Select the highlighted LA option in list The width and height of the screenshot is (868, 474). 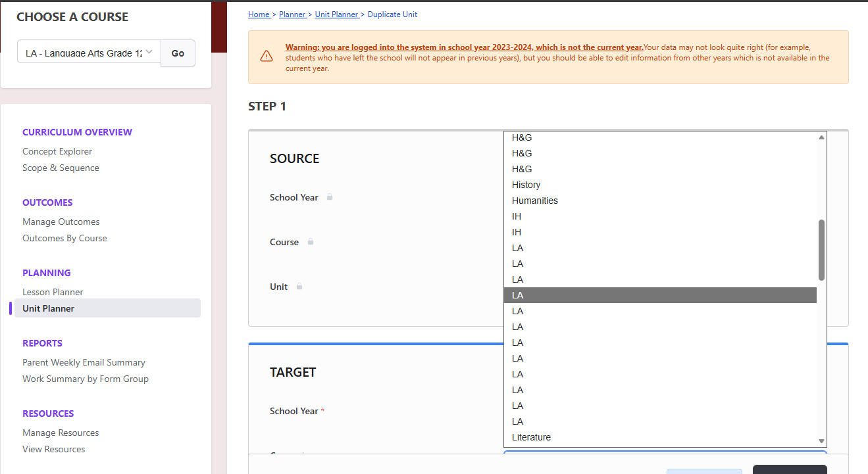coord(660,295)
